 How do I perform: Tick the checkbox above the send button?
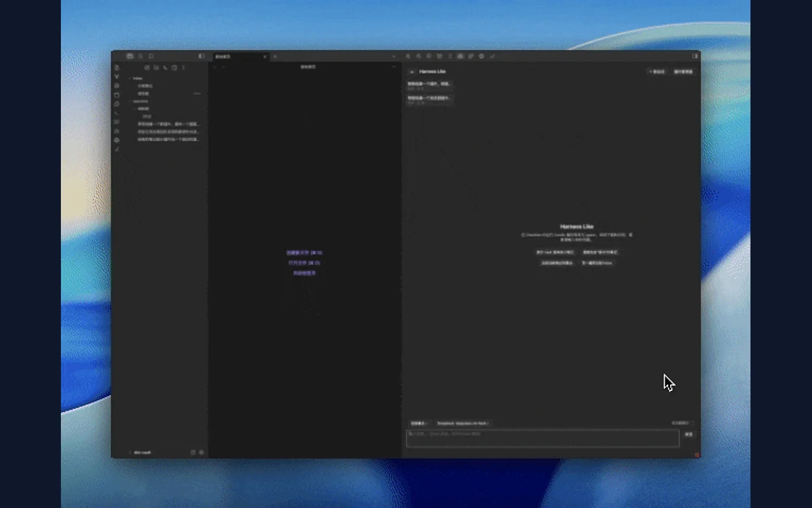(692, 423)
